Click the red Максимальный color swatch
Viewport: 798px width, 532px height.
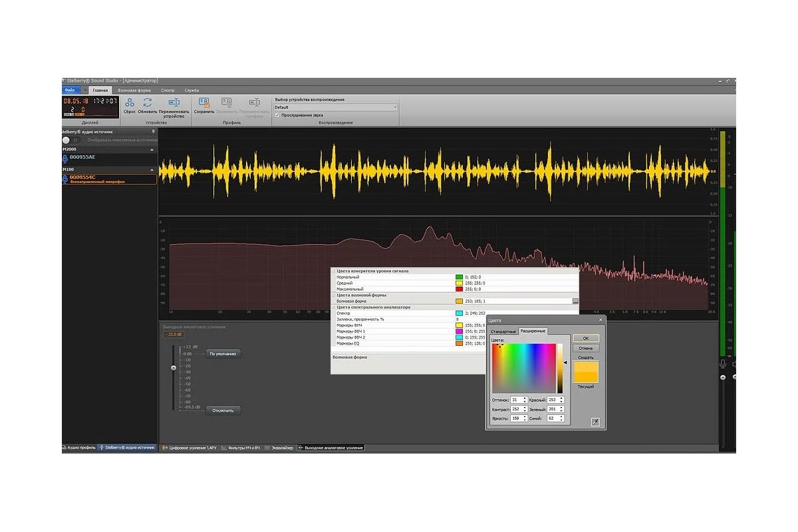point(459,289)
